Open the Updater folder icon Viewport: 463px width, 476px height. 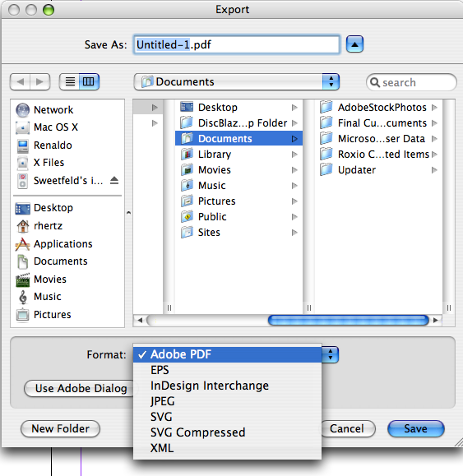(326, 169)
